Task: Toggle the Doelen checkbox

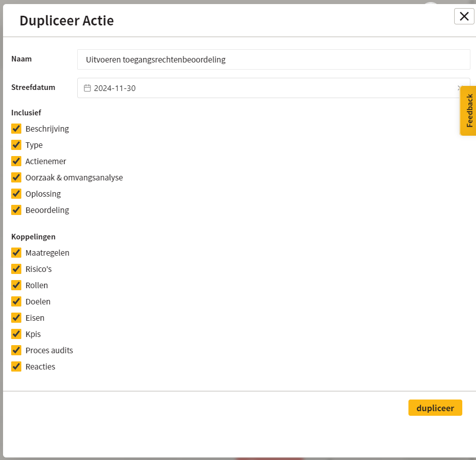Action: [x=16, y=301]
